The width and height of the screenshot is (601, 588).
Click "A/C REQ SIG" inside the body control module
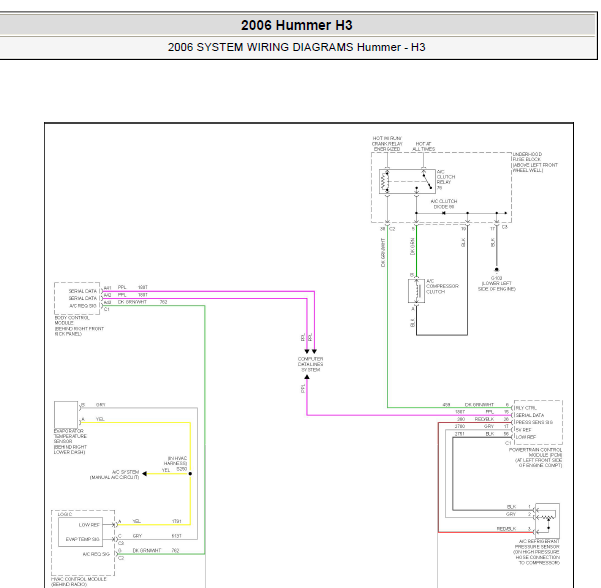[83, 306]
